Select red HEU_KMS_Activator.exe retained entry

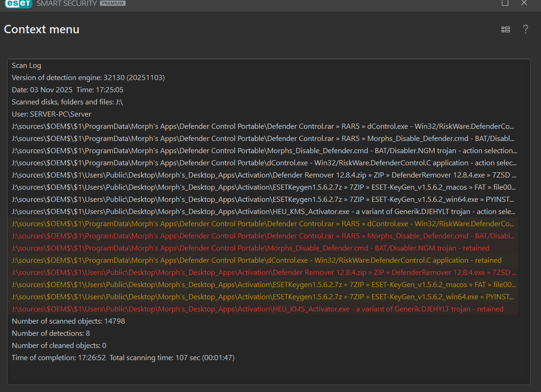click(x=258, y=309)
